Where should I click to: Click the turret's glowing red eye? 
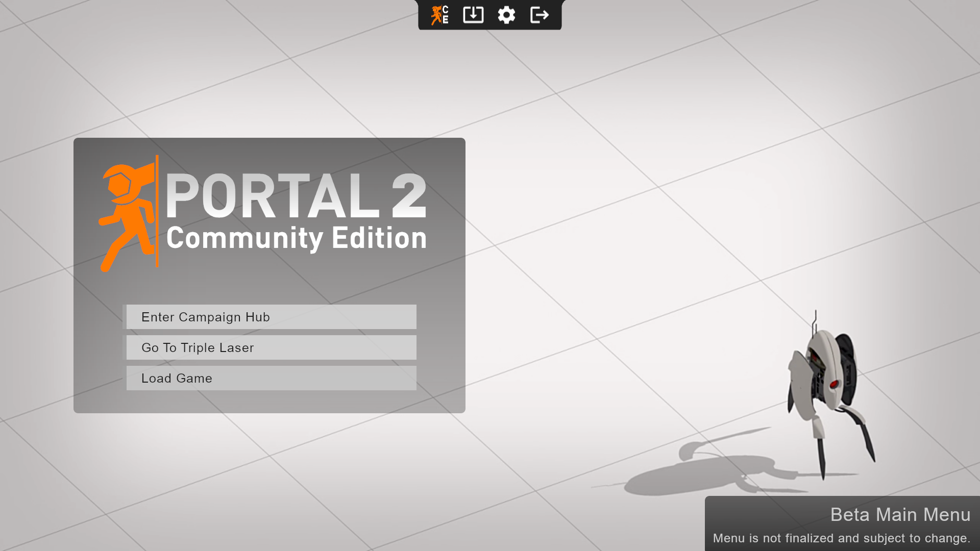tap(834, 384)
